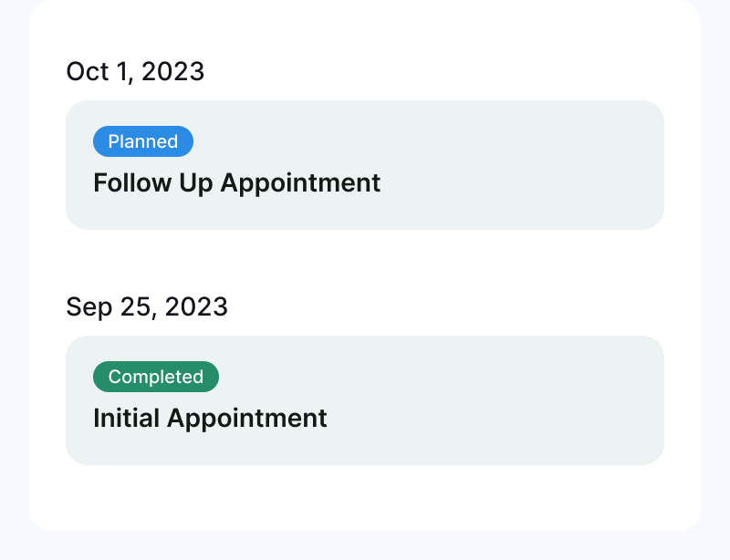Click the "Oct" month text in first date
Viewport: 730px width, 560px height.
[x=88, y=71]
